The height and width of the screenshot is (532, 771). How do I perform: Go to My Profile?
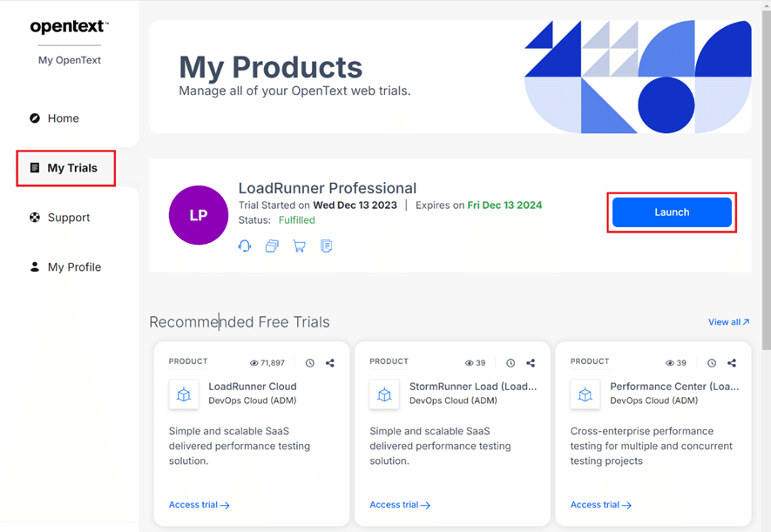(74, 266)
